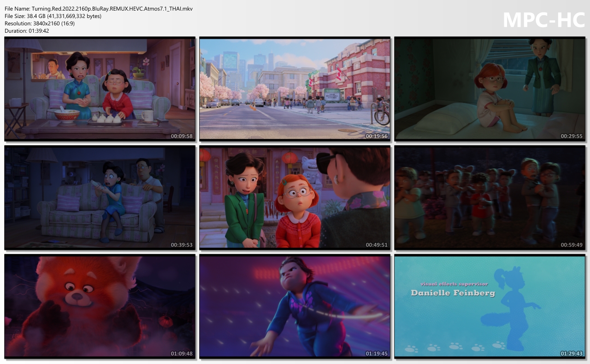Click the 01:19:45 timestamp label

pos(377,354)
